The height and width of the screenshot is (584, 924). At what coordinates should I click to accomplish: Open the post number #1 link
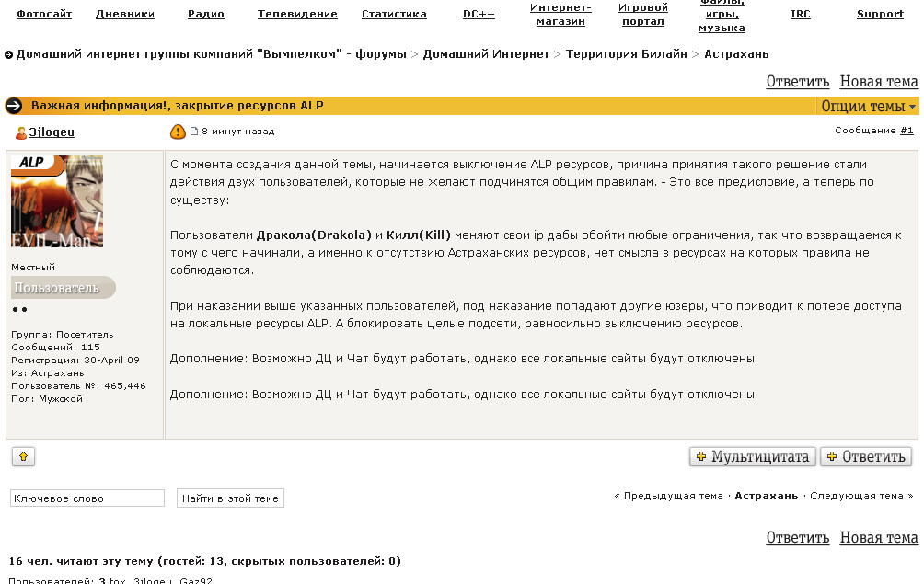coord(907,130)
